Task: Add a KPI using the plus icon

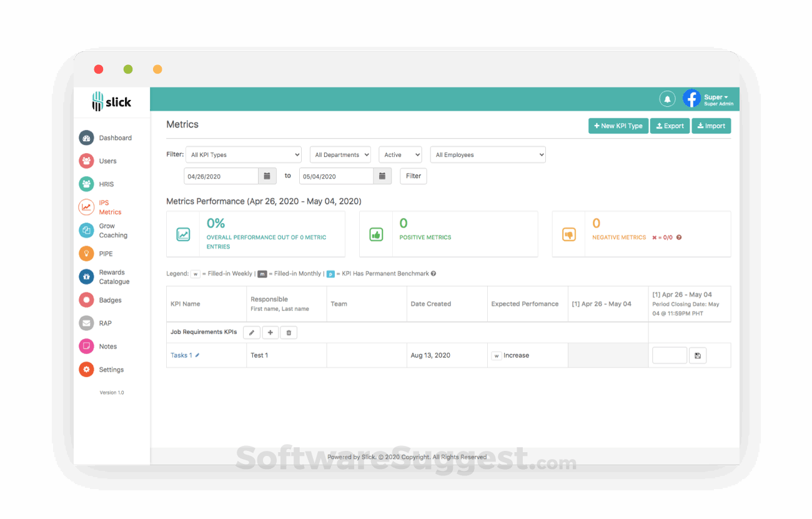Action: [270, 332]
